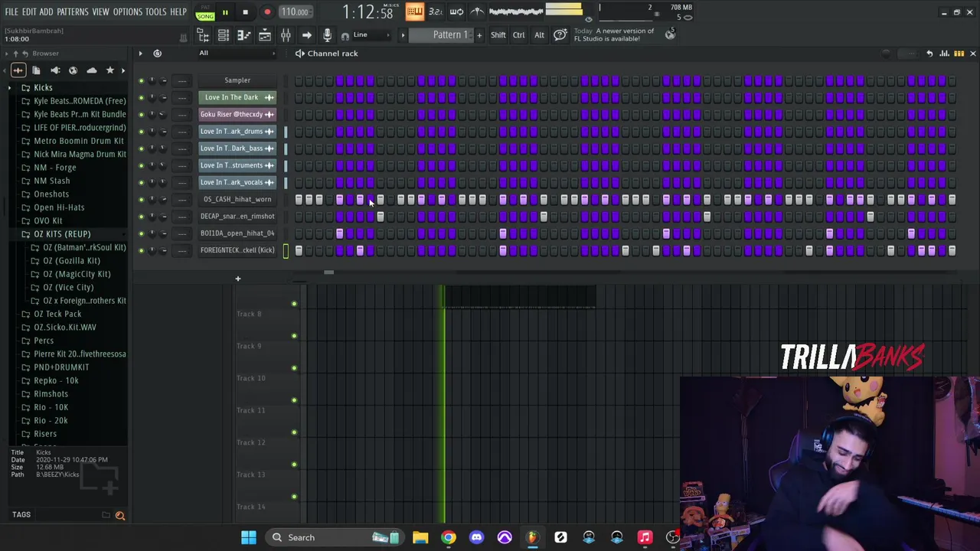Viewport: 980px width, 551px height.
Task: Open Apple Music from the taskbar
Action: click(x=645, y=537)
